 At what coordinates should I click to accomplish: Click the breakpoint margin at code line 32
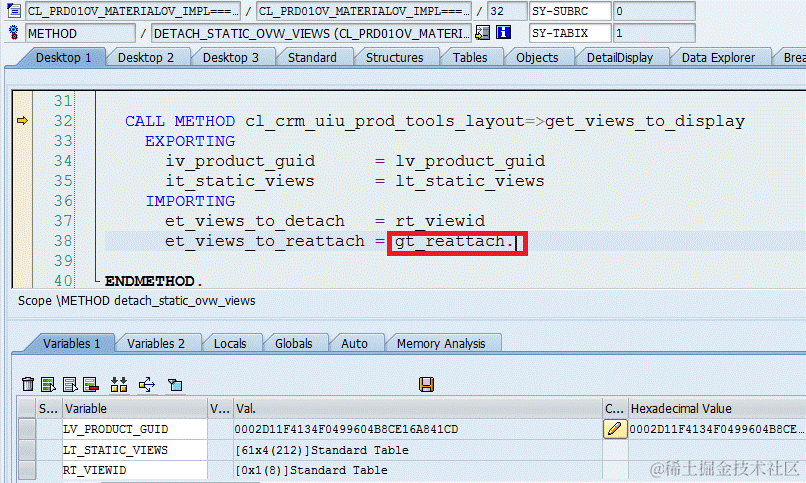tap(22, 121)
